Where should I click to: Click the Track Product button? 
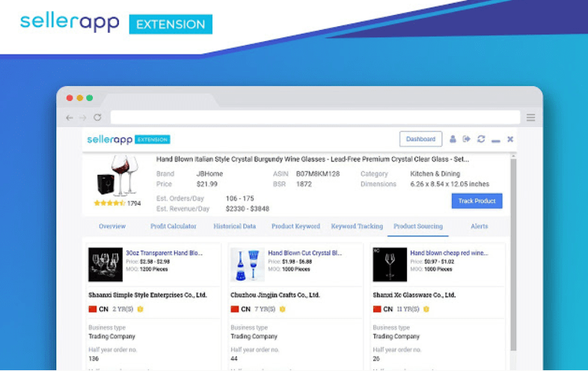click(x=477, y=201)
